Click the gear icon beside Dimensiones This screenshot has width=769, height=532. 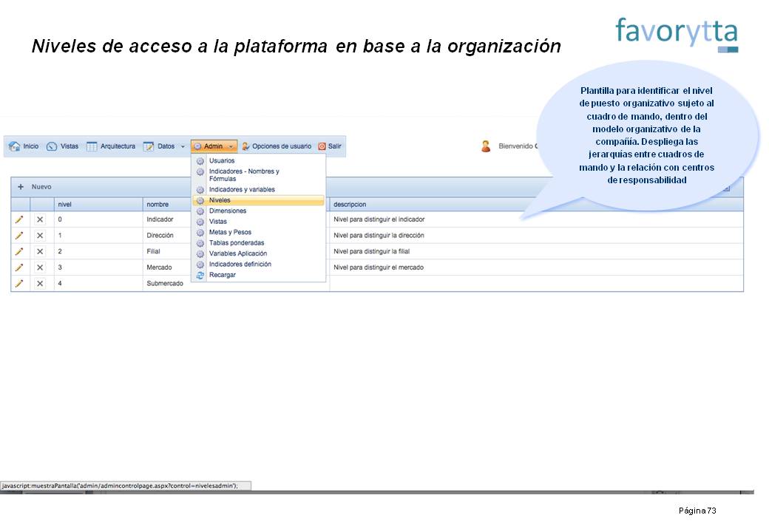click(200, 211)
